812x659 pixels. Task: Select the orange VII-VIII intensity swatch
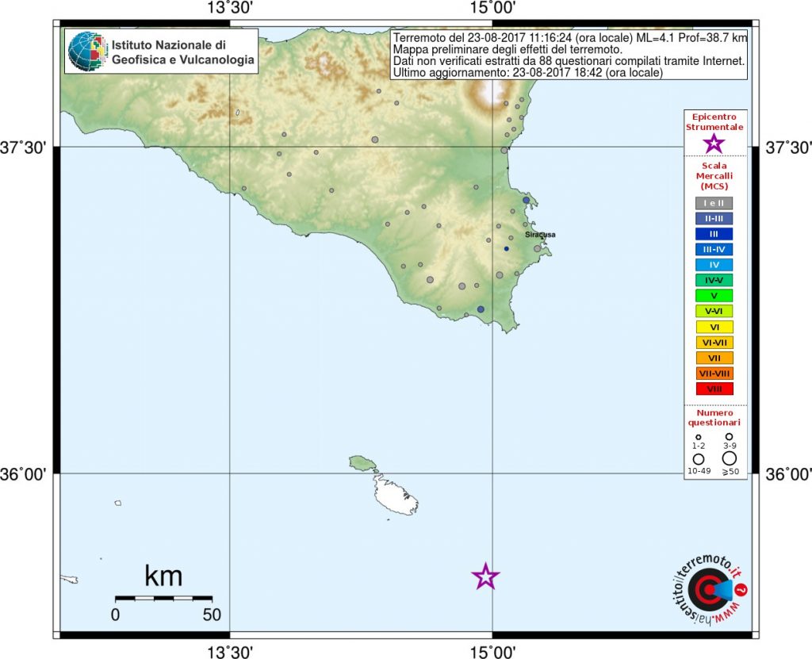tap(714, 373)
